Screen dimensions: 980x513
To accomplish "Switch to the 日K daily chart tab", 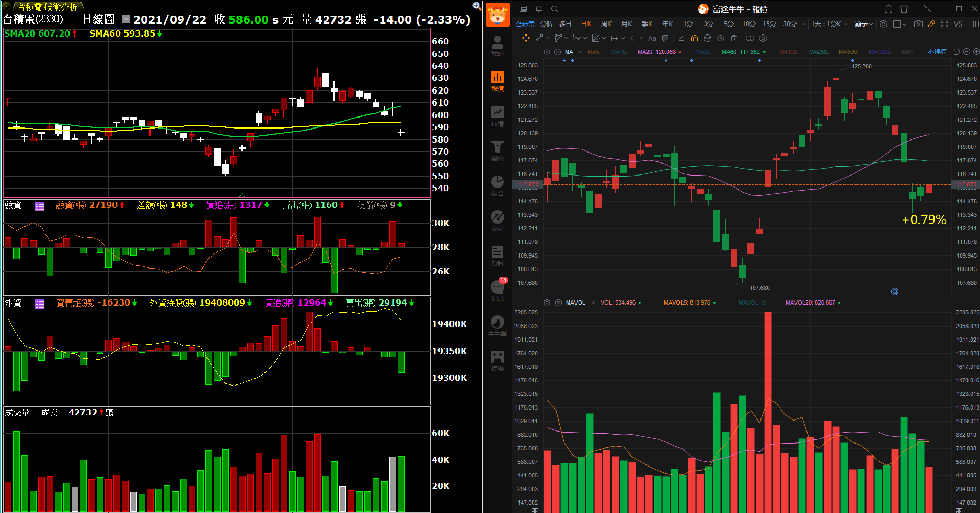I will coord(586,24).
